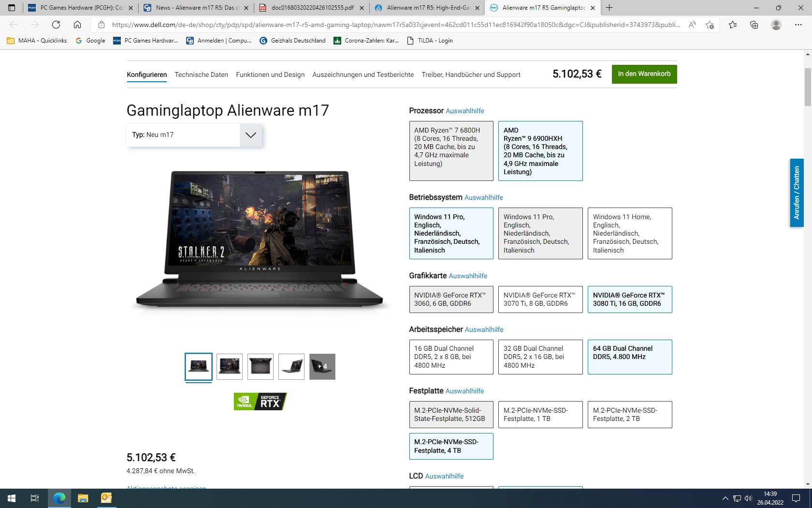This screenshot has width=812, height=508.
Task: Open the browser profile avatar
Action: pyautogui.click(x=776, y=25)
